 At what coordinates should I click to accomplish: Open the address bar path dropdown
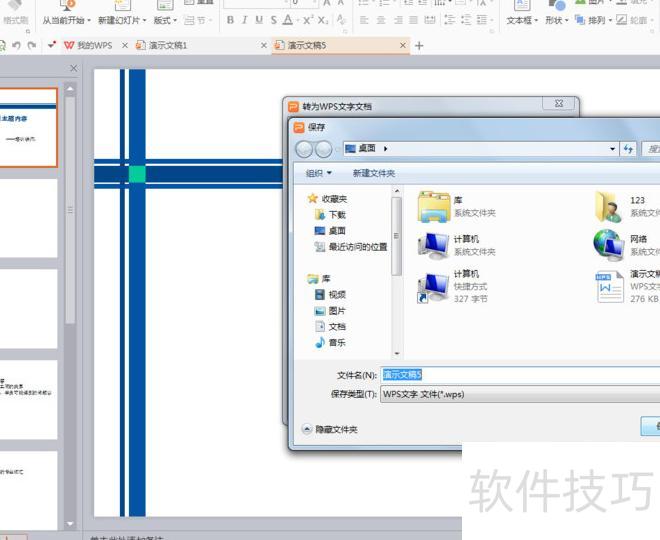point(612,149)
